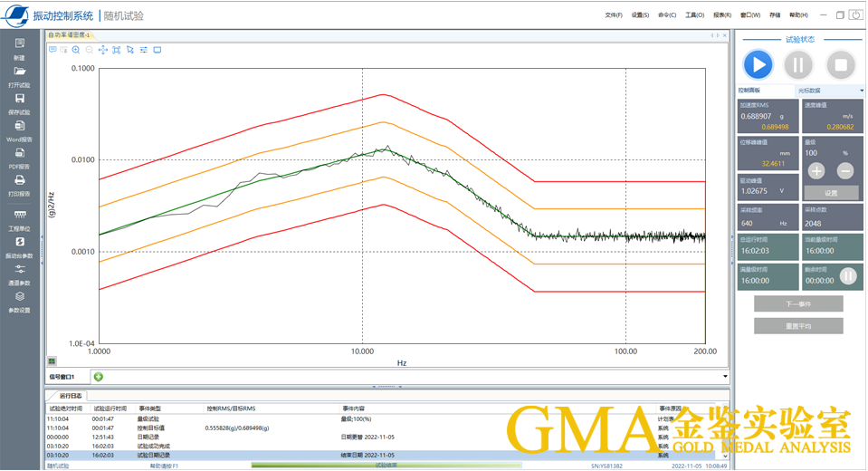Viewport: 868px width, 471px height.
Task: Select the pan/move tool above chart
Action: pos(102,50)
